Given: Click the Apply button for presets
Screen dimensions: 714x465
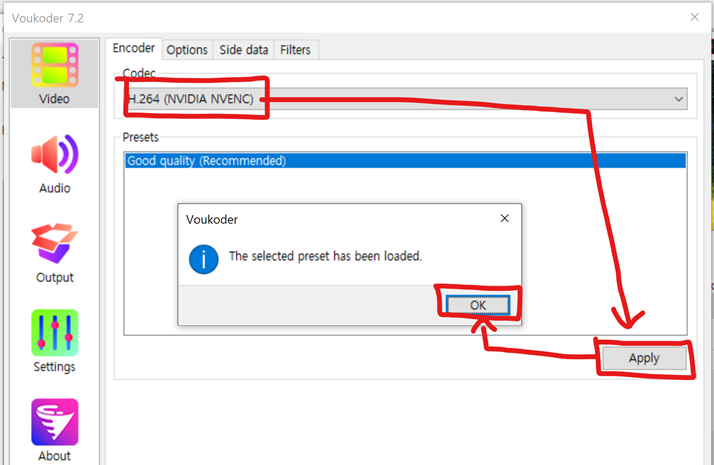Looking at the screenshot, I should coord(644,358).
